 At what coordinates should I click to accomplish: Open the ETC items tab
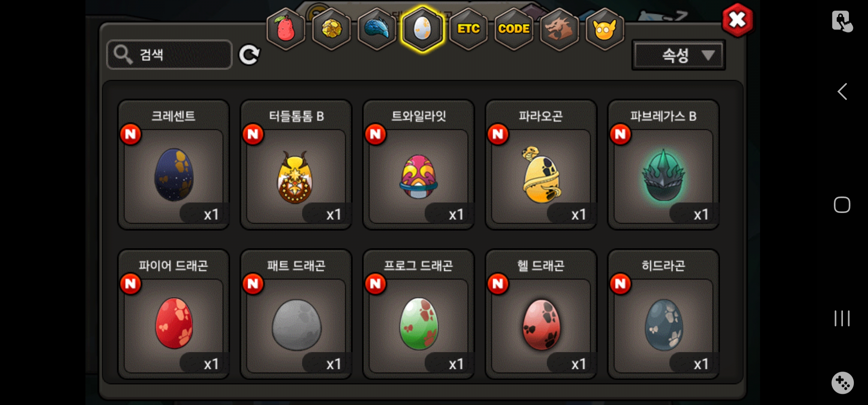pyautogui.click(x=468, y=29)
